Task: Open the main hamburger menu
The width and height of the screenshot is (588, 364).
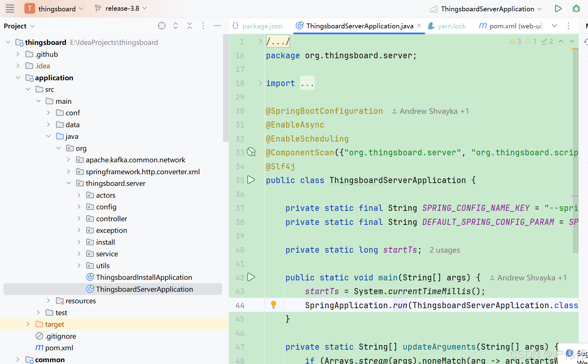Action: (x=10, y=9)
